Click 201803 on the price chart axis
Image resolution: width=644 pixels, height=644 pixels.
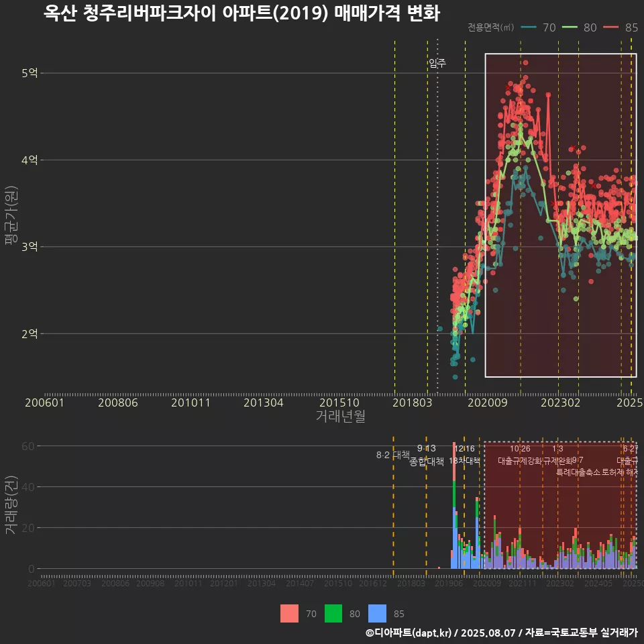[413, 402]
